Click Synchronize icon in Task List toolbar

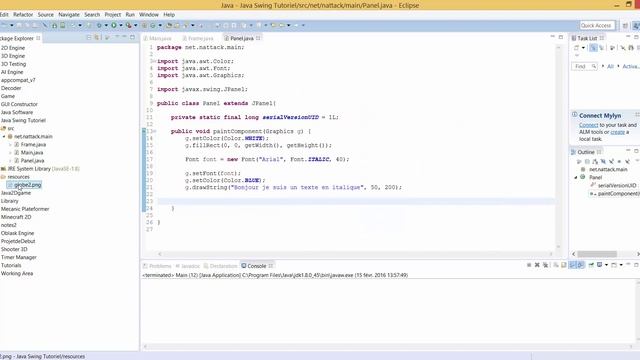tap(631, 48)
